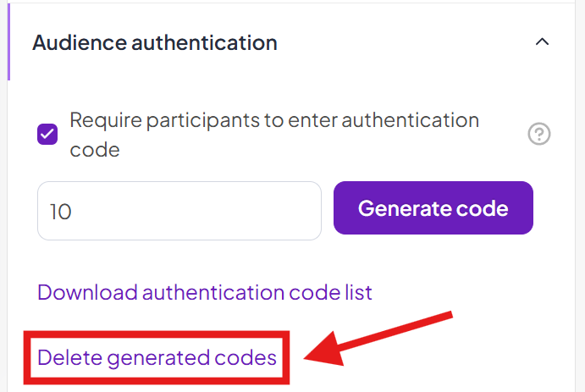Download the authentication code list
This screenshot has width=585, height=392.
[x=205, y=292]
